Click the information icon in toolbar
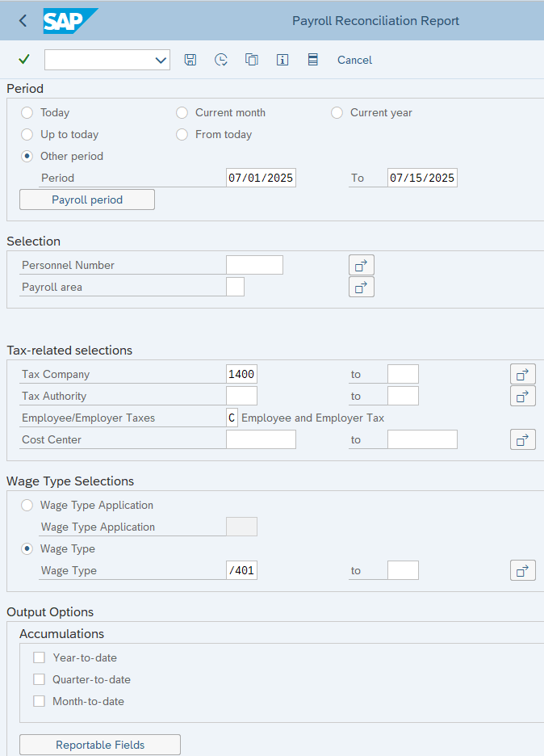Screen dimensions: 544x756 pos(282,60)
